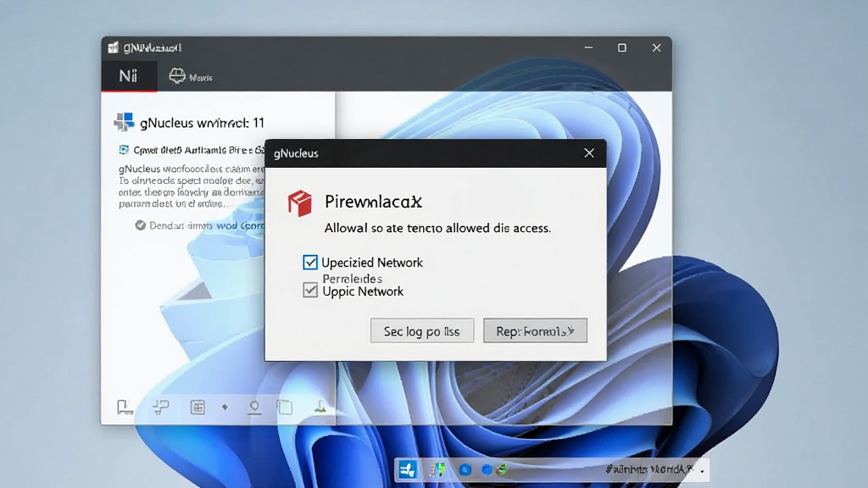The height and width of the screenshot is (488, 868).
Task: Check the Upecizied Network checkbox
Action: point(310,262)
